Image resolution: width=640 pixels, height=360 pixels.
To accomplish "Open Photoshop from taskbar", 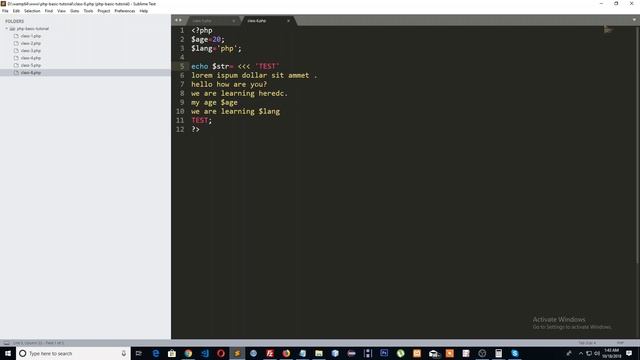I will [384, 353].
